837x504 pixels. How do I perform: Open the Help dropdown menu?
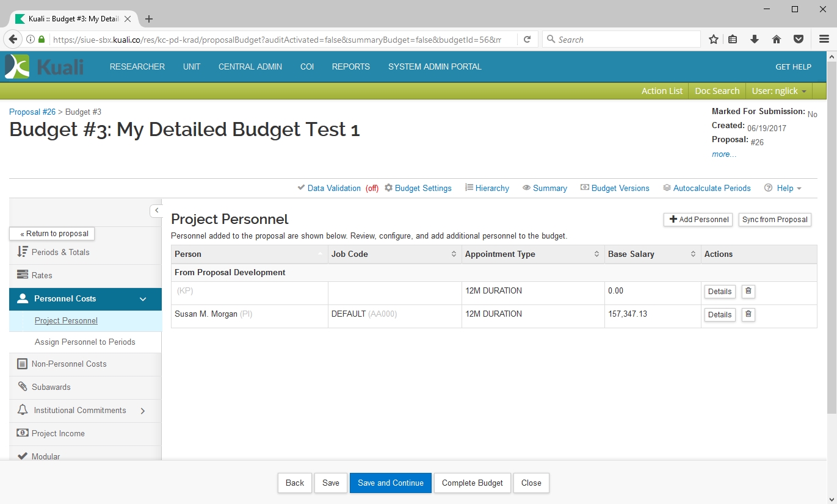(x=783, y=189)
